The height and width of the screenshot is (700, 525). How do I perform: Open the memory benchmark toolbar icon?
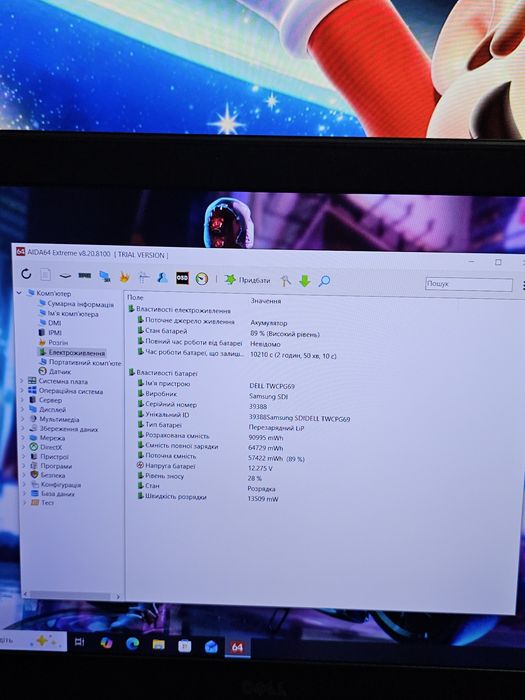(84, 275)
